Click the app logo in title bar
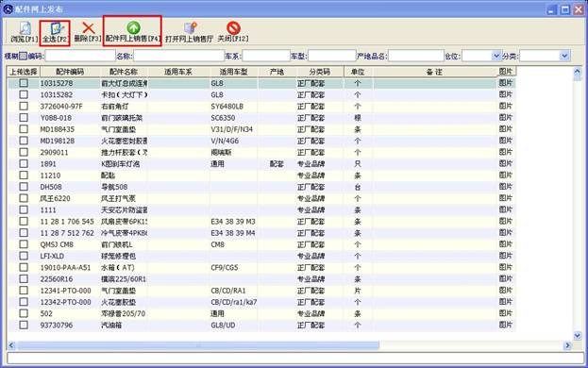 pos(8,8)
